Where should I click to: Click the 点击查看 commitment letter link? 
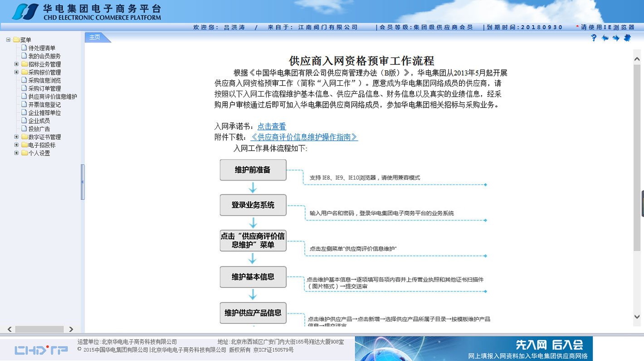[272, 127]
